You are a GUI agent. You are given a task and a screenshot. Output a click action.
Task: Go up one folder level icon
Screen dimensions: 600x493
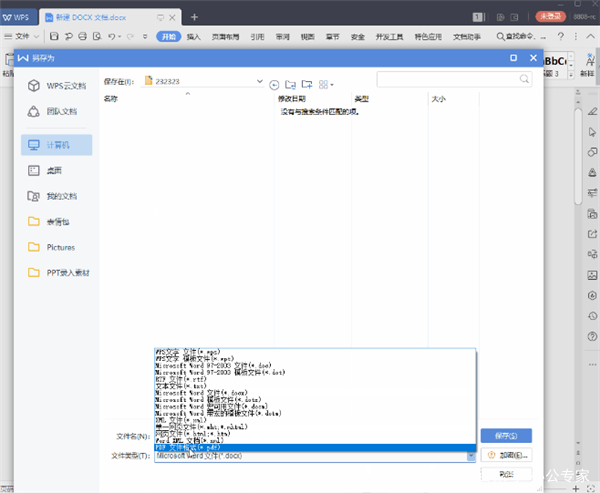point(290,84)
